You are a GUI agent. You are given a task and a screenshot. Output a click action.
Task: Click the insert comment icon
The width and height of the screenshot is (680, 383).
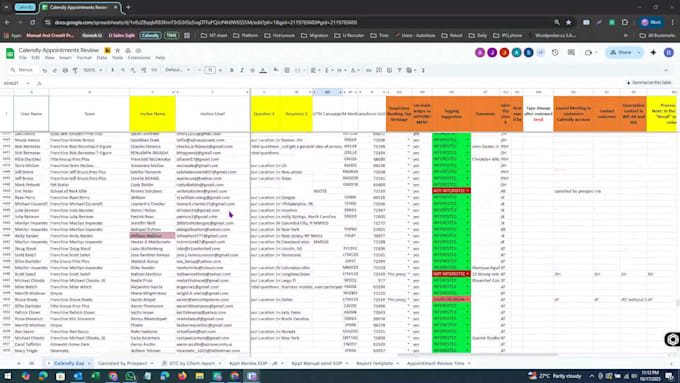pos(379,70)
